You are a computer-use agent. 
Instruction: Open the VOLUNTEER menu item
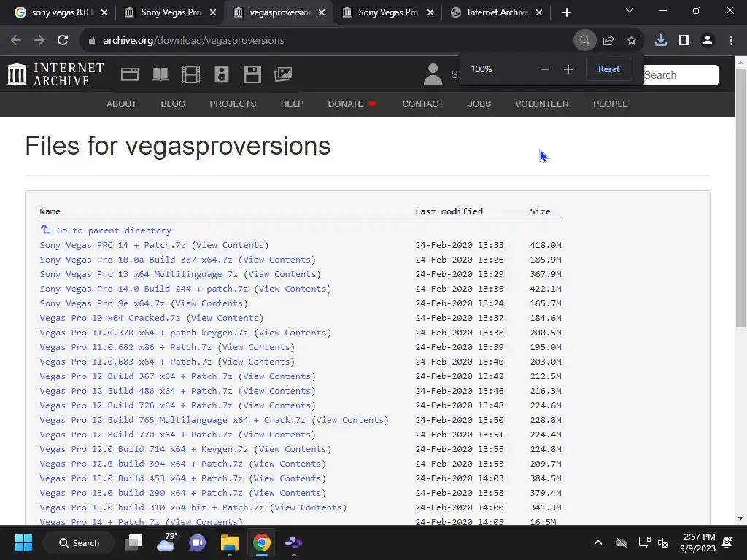coord(542,104)
